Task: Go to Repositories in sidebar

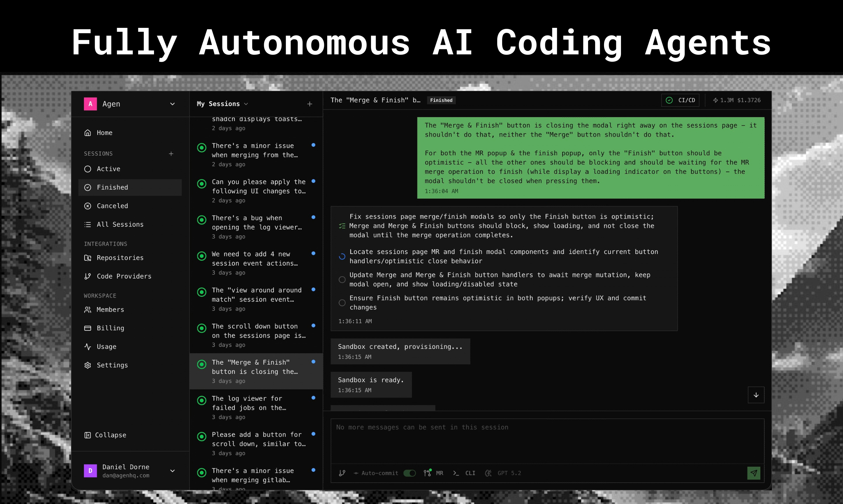Action: coord(120,258)
